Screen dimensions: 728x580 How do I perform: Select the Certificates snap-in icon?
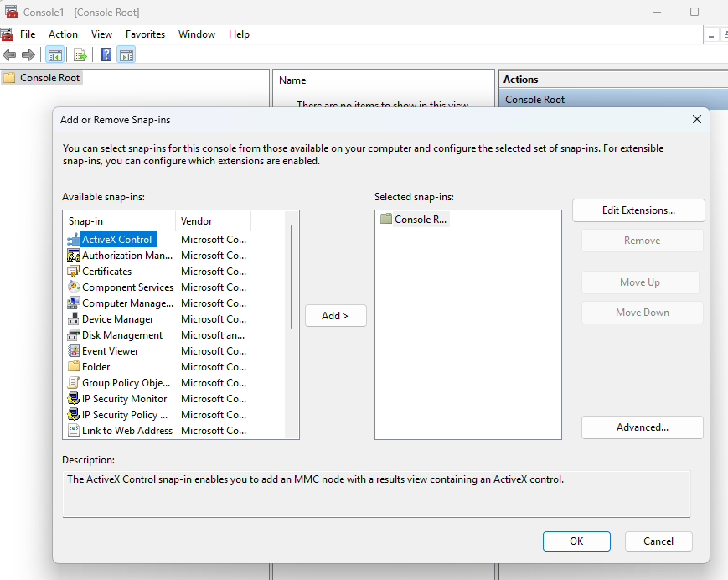tap(74, 272)
